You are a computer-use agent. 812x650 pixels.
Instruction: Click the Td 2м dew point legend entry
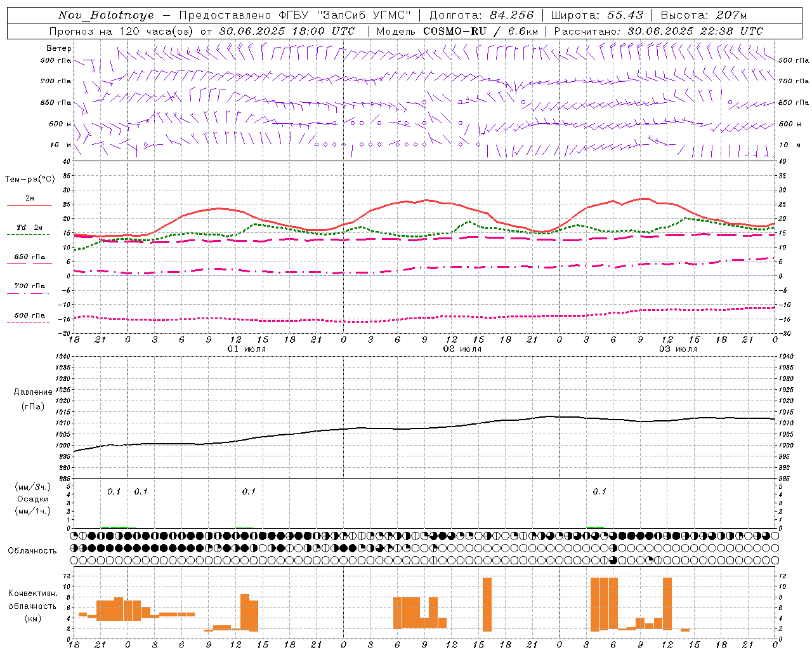click(30, 227)
